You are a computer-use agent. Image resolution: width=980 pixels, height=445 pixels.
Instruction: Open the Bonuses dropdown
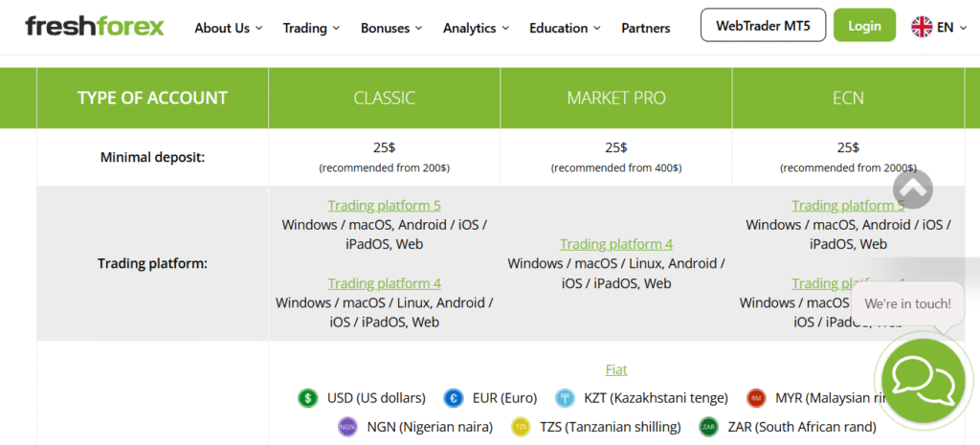tap(391, 28)
